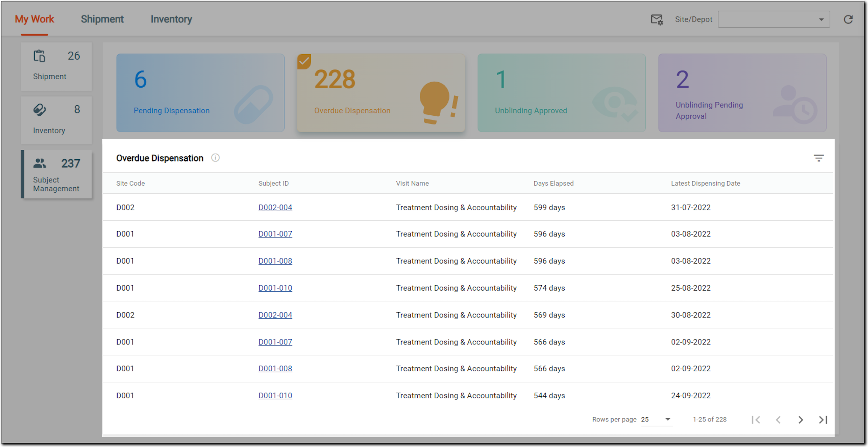Select the Subject Management sidebar section

[x=56, y=174]
